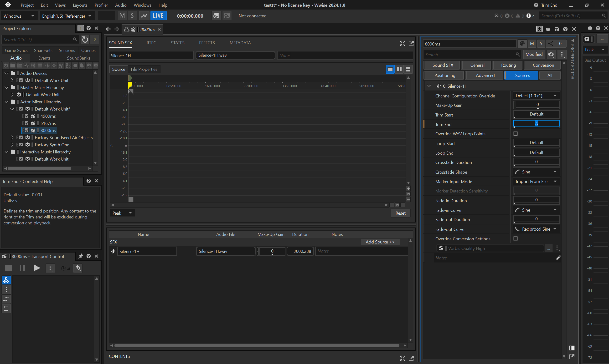Open the Marker Input Mode dropdown
The height and width of the screenshot is (364, 609).
(536, 182)
